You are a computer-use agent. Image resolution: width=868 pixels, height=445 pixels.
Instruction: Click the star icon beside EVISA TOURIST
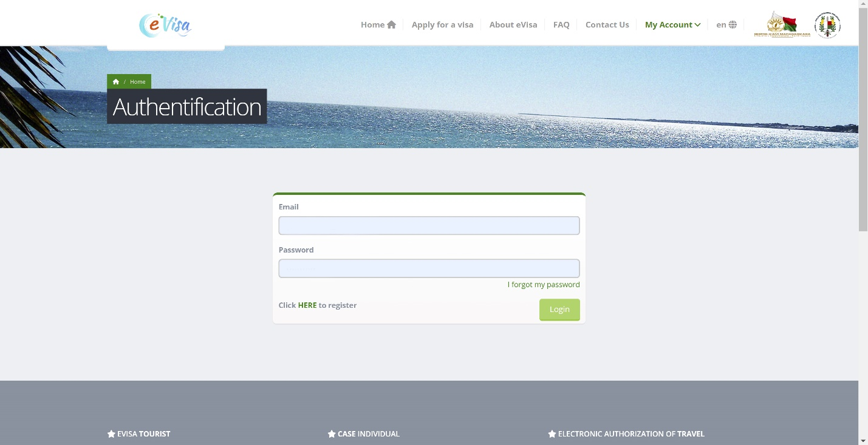click(x=111, y=434)
